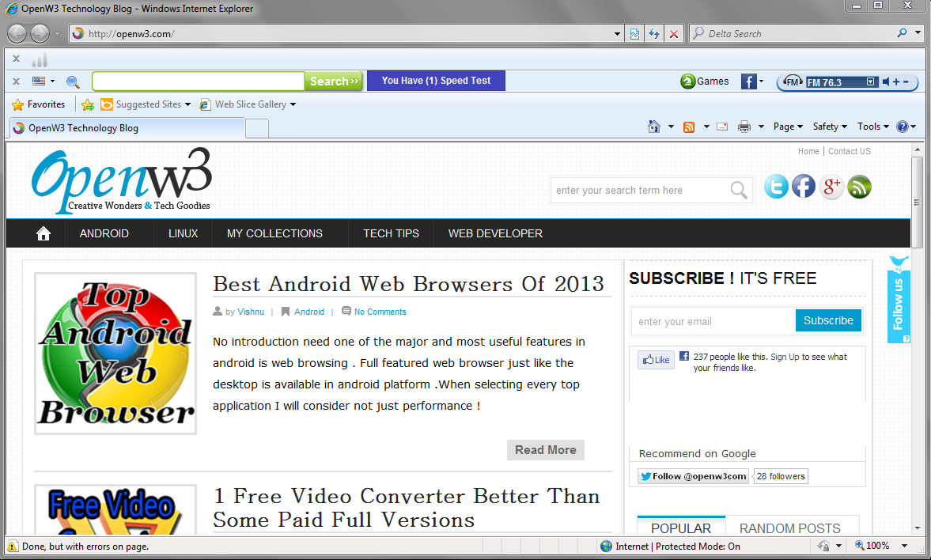Screen dimensions: 931x560
Task: Click You Have (1) Speed Test button
Action: (x=436, y=81)
